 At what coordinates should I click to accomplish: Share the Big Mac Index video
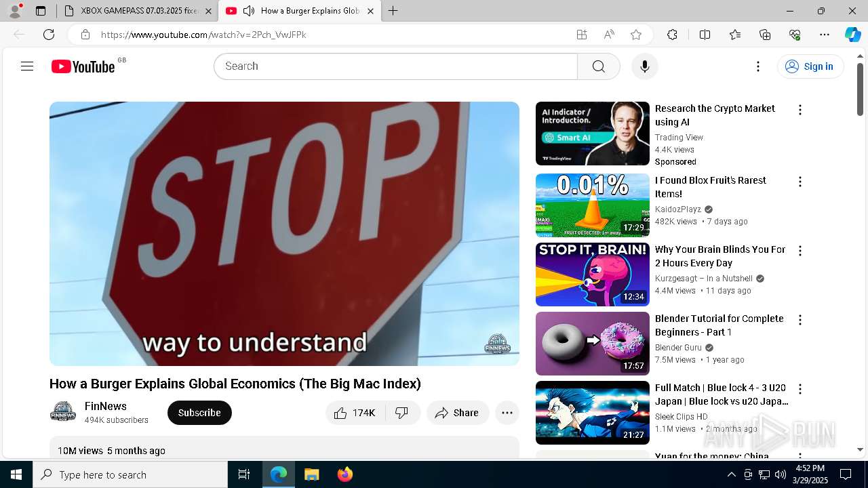click(458, 413)
